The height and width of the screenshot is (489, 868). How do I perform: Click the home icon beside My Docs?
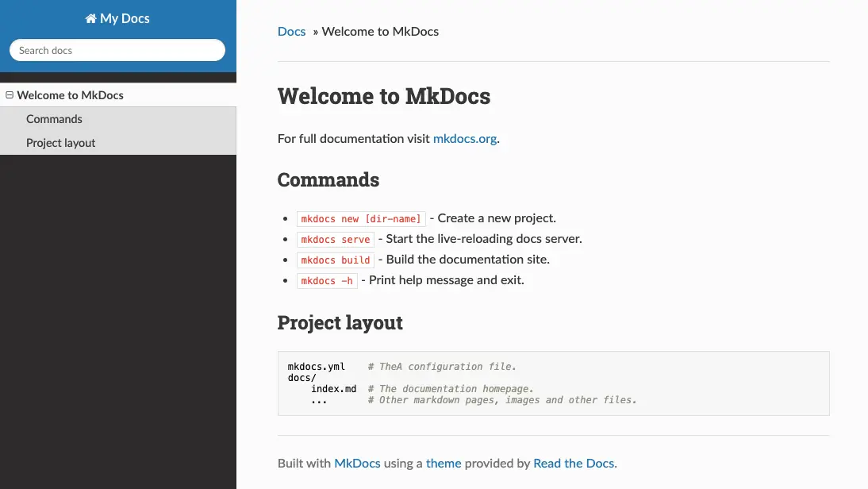90,19
